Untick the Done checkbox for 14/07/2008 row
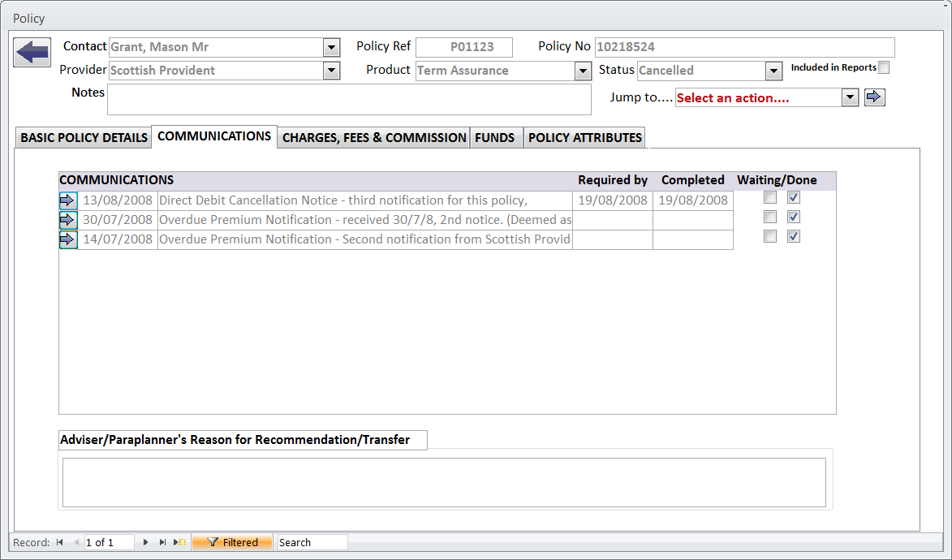The width and height of the screenshot is (952, 560). point(794,236)
